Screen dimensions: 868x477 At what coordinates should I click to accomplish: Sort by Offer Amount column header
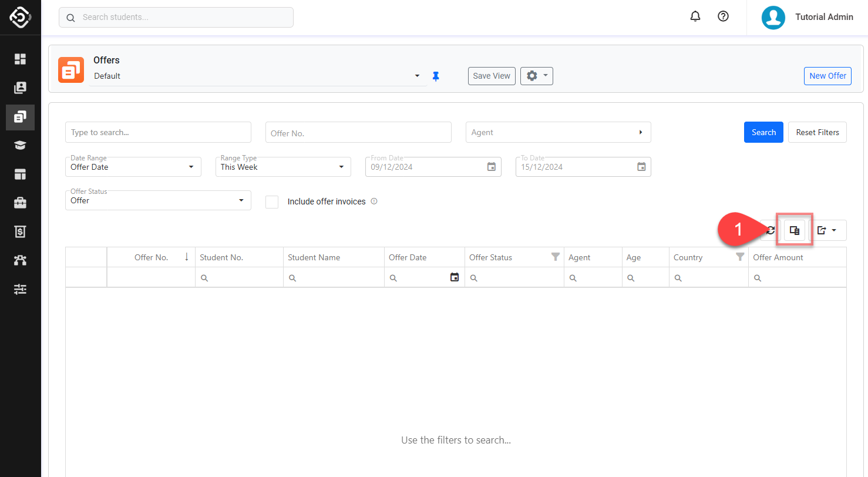[x=798, y=257]
